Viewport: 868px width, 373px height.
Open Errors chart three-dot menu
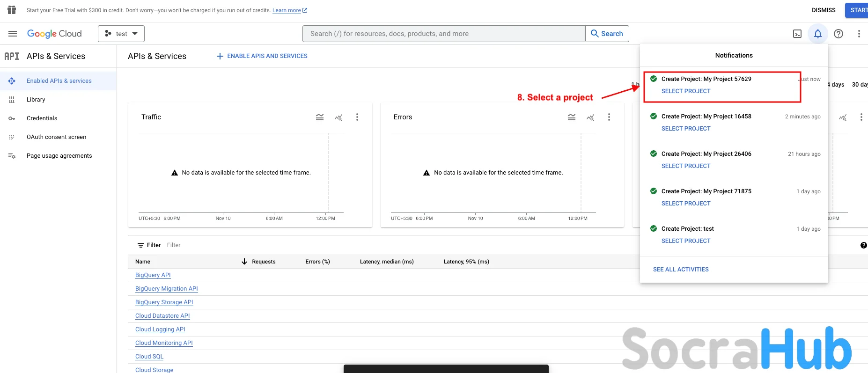[x=609, y=117]
